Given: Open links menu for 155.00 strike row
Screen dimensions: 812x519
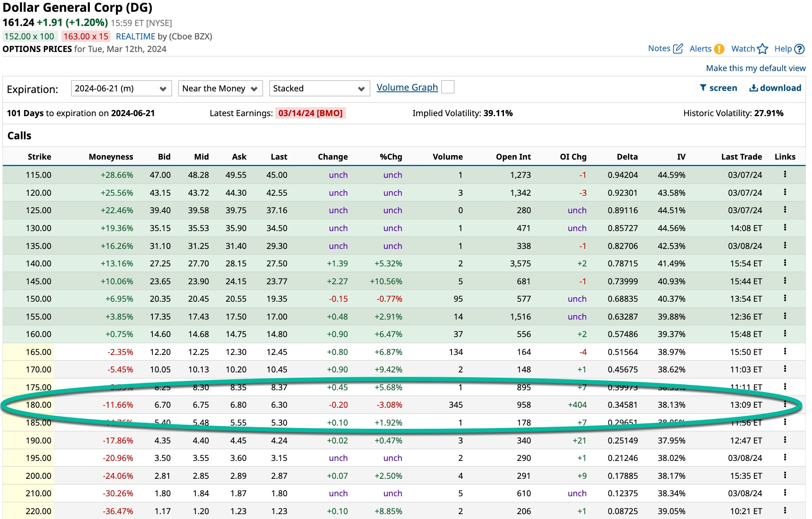Looking at the screenshot, I should pyautogui.click(x=785, y=316).
